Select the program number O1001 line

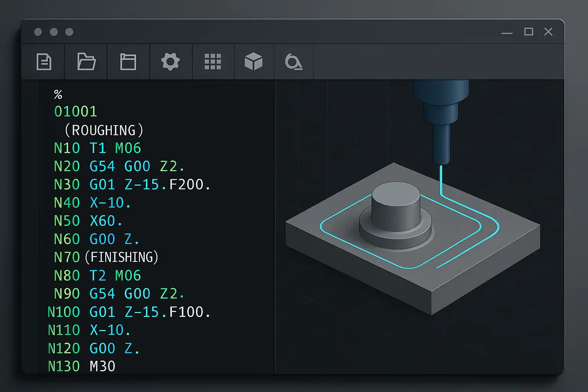coord(76,111)
